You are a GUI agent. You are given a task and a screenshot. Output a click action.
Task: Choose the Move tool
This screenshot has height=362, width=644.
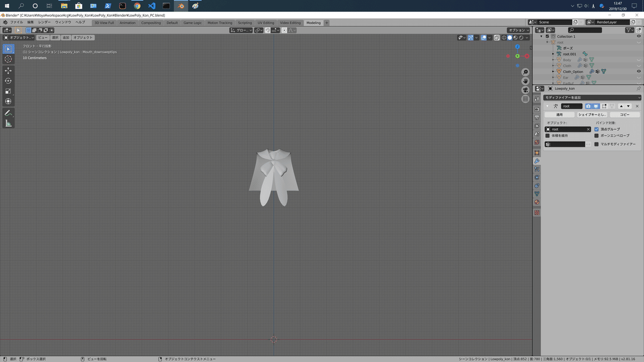tap(8, 70)
